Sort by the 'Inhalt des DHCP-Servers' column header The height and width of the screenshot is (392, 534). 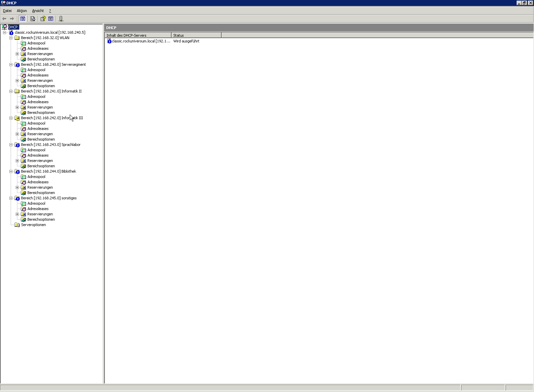pyautogui.click(x=138, y=35)
